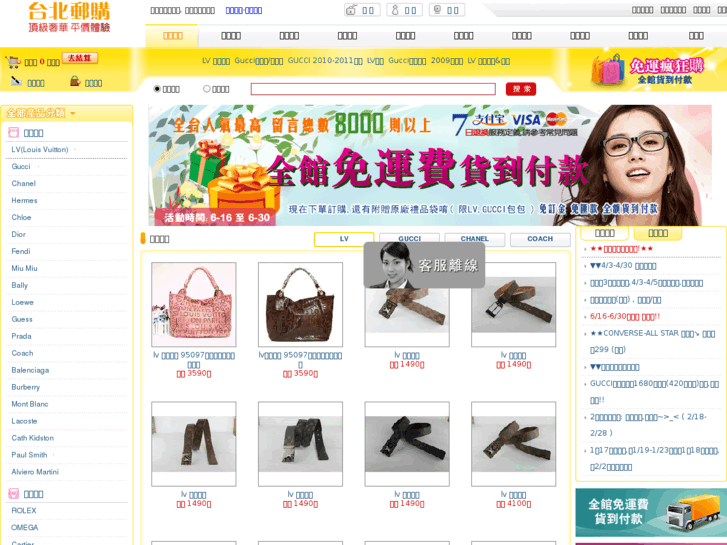Click the pen icon under the cart
Viewport: 727px width, 545px height.
(x=16, y=82)
